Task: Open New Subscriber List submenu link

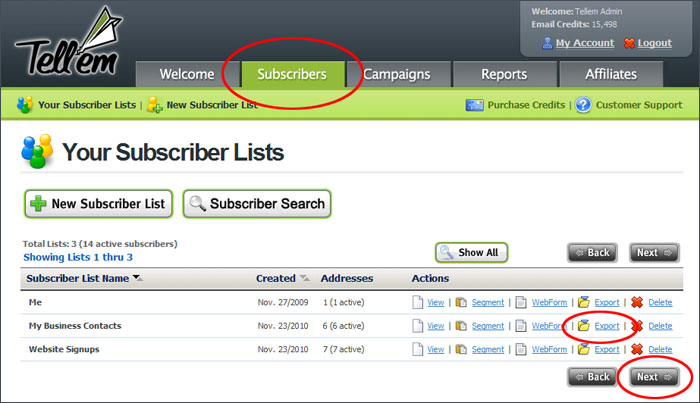Action: point(212,105)
